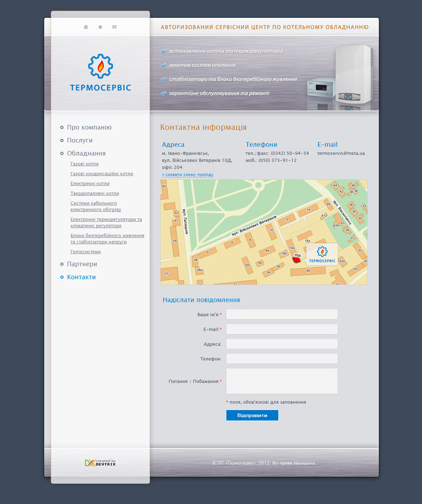Click the envelope mail icon in the header
422x504 pixels.
pyautogui.click(x=114, y=27)
